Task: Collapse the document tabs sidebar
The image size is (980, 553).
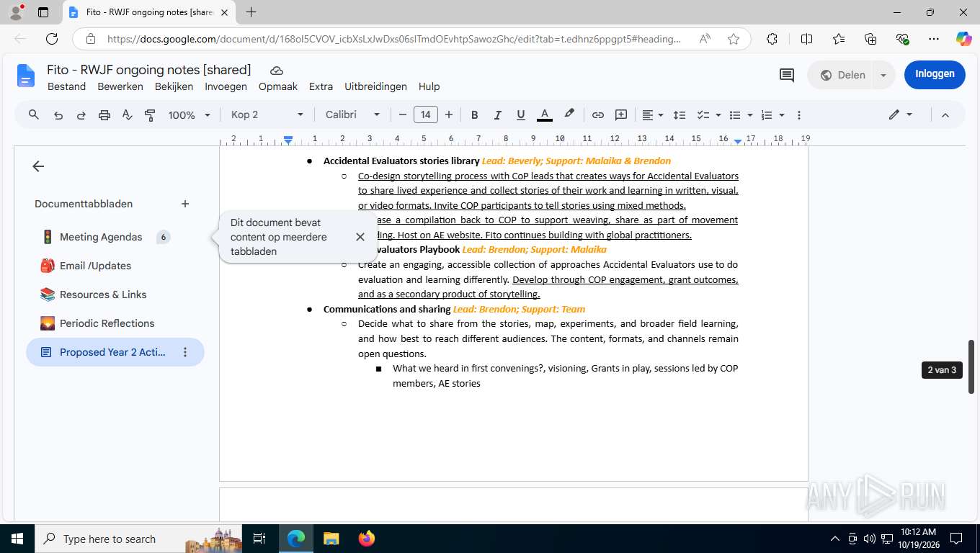Action: coord(38,166)
